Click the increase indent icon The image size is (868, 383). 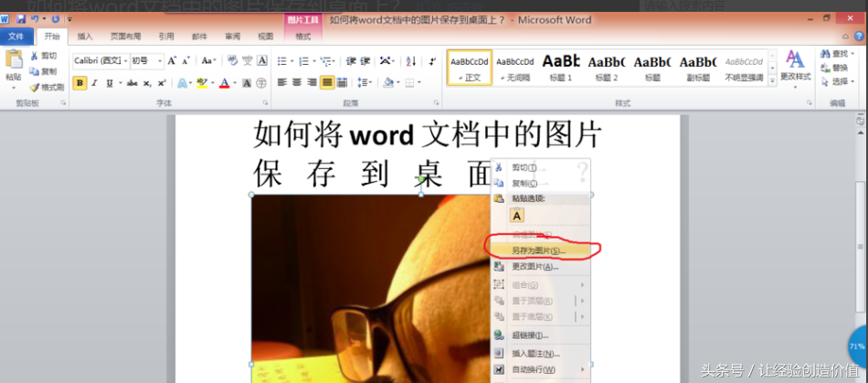(x=365, y=61)
